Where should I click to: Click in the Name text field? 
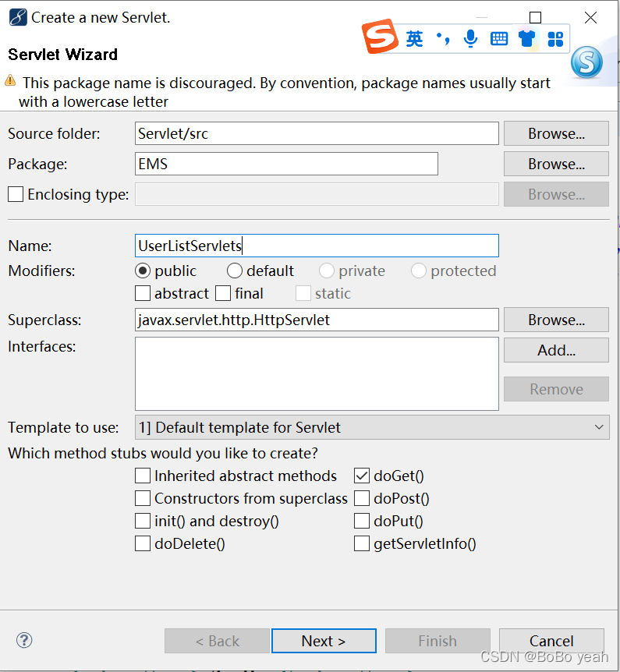(317, 246)
